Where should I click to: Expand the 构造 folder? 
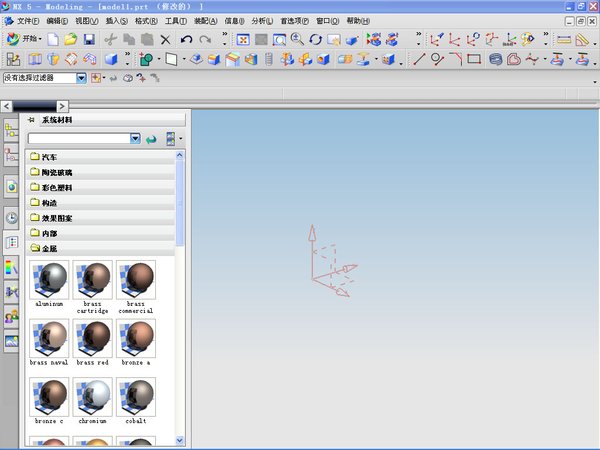click(101, 203)
